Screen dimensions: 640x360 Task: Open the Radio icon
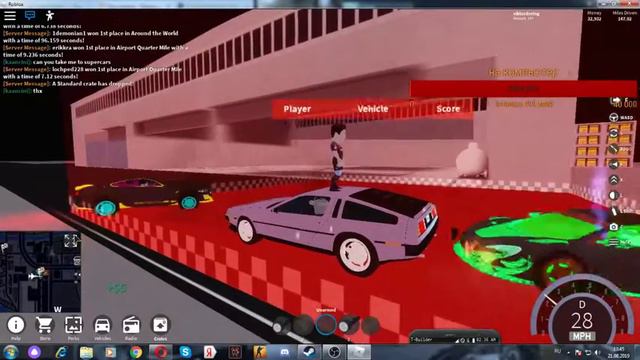[131, 325]
